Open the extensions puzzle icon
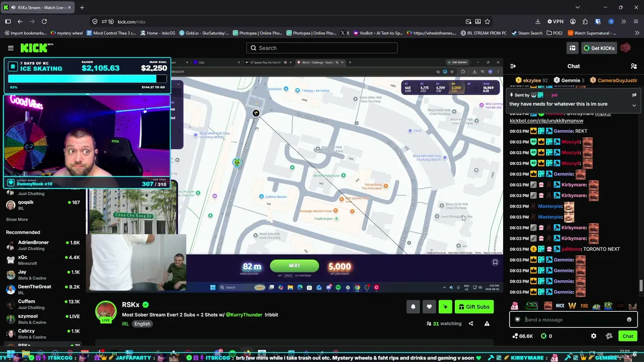 pyautogui.click(x=585, y=22)
